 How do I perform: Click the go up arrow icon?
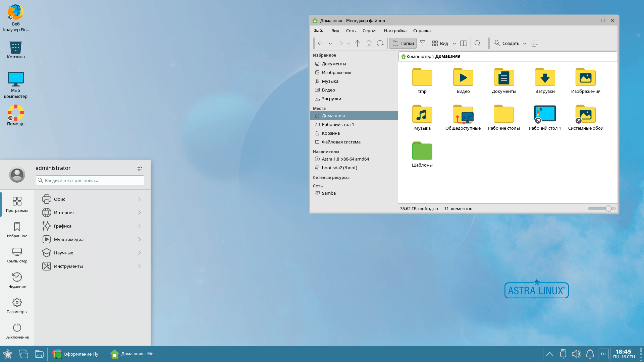tap(358, 43)
